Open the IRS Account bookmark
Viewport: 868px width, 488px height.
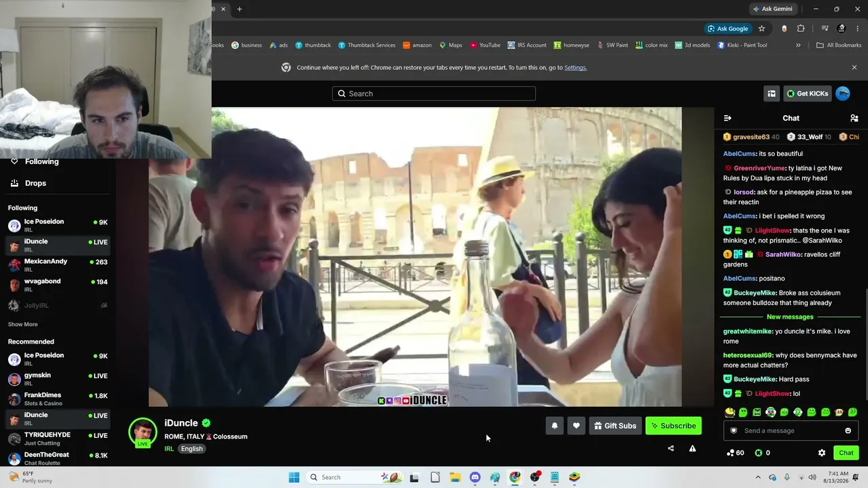(x=527, y=45)
